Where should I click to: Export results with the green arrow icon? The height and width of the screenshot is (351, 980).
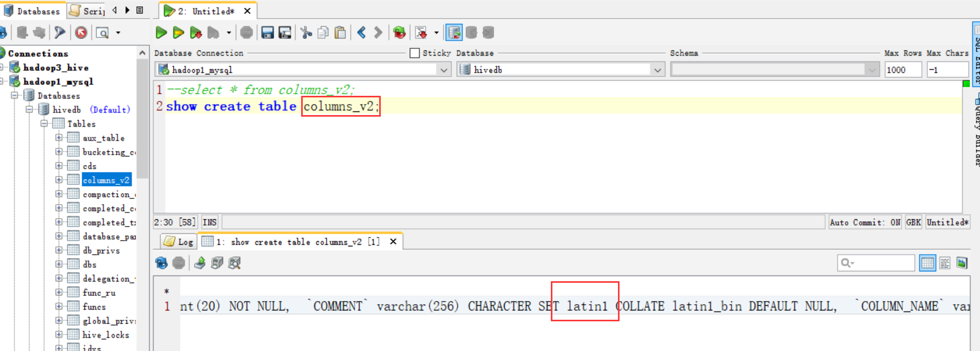[x=200, y=263]
